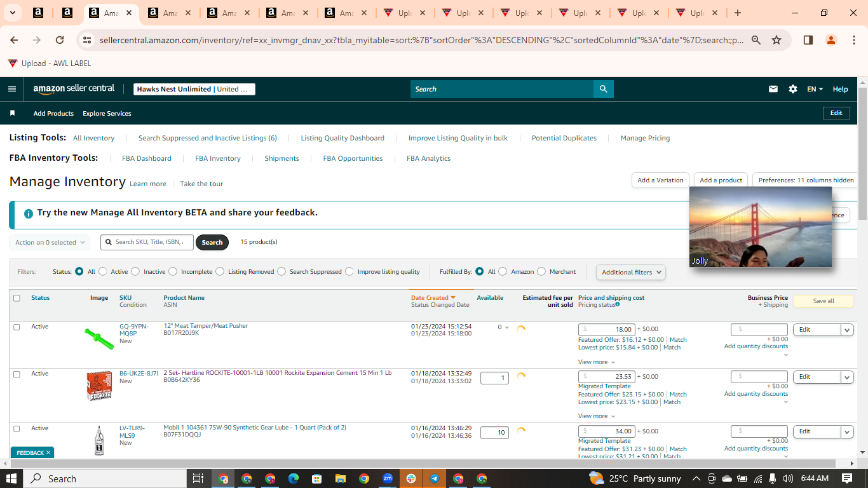Expand View more under the $23.53 price

pos(597,416)
